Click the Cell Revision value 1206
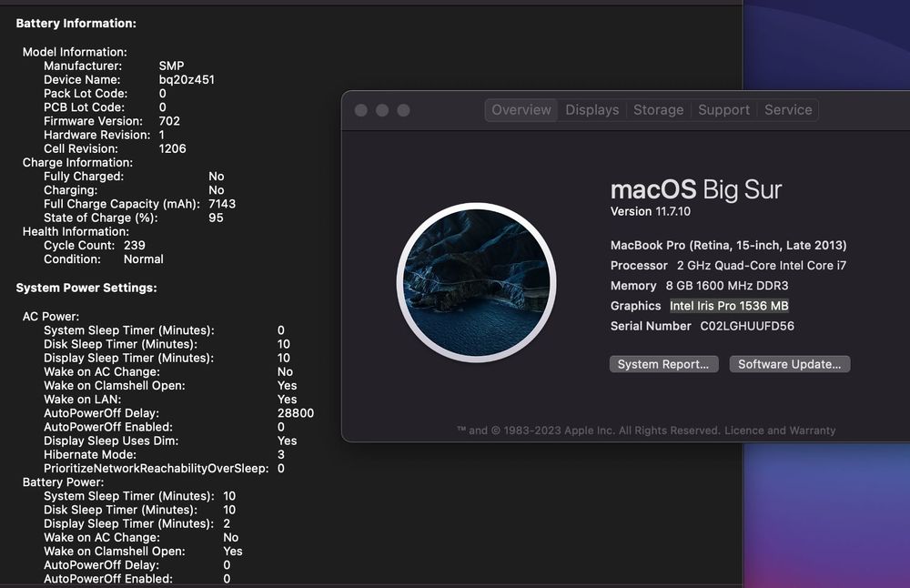Viewport: 910px width, 588px height. click(172, 148)
